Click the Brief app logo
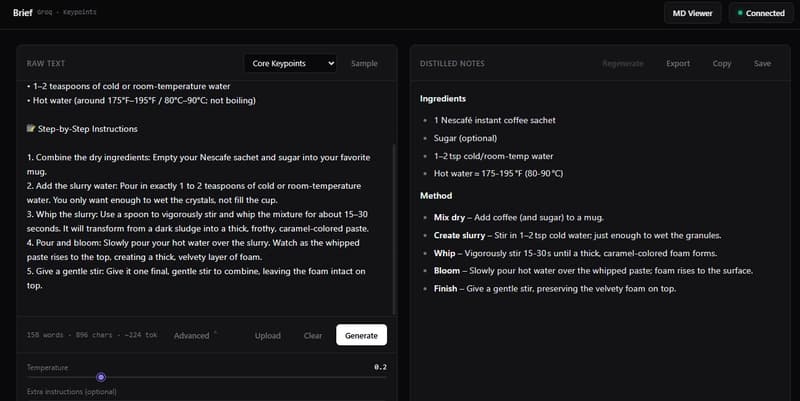Screen dimensions: 800x401 point(22,12)
